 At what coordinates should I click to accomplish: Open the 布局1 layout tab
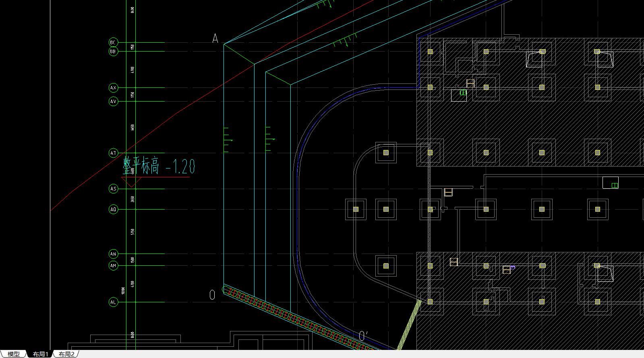(40, 354)
